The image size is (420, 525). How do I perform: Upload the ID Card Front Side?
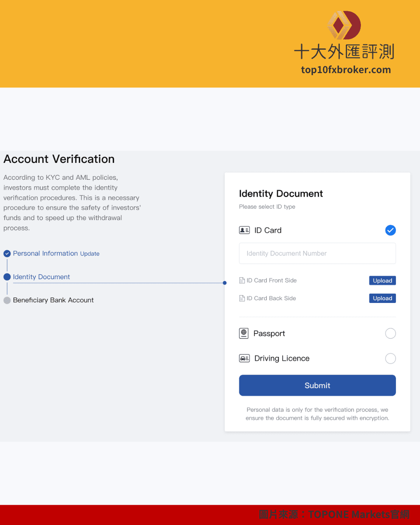382,280
